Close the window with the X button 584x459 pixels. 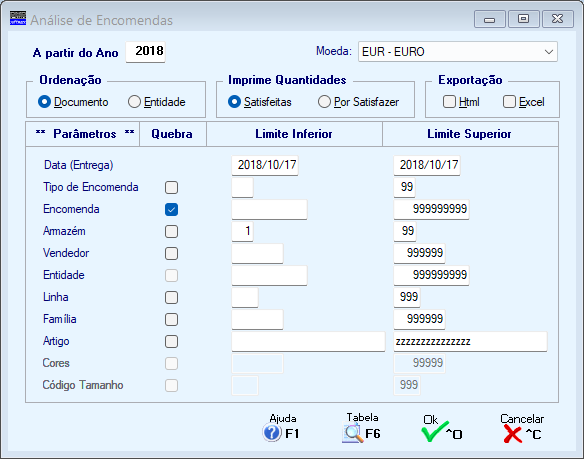558,19
